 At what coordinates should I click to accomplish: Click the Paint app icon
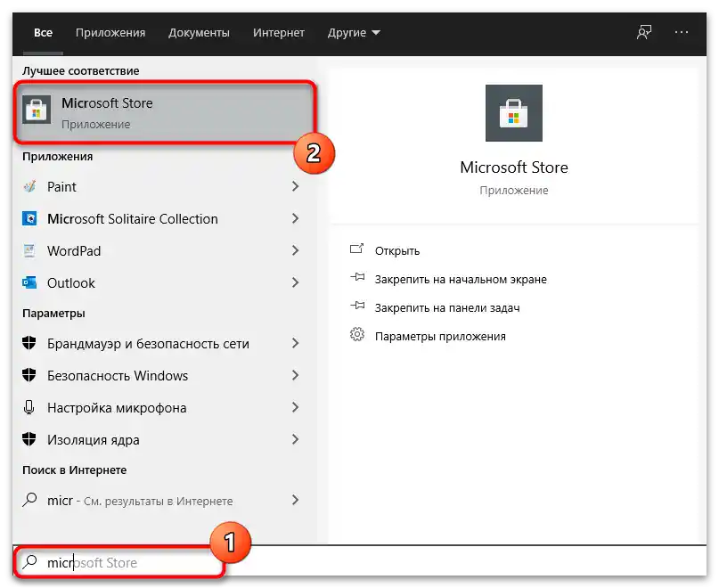(x=29, y=186)
